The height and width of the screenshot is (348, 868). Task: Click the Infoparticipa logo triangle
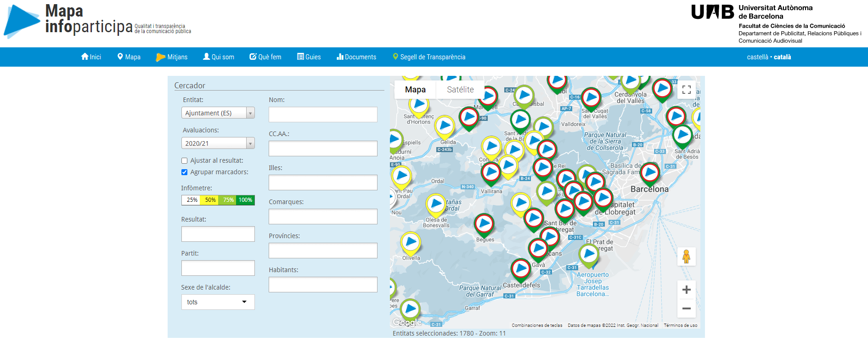pos(21,21)
